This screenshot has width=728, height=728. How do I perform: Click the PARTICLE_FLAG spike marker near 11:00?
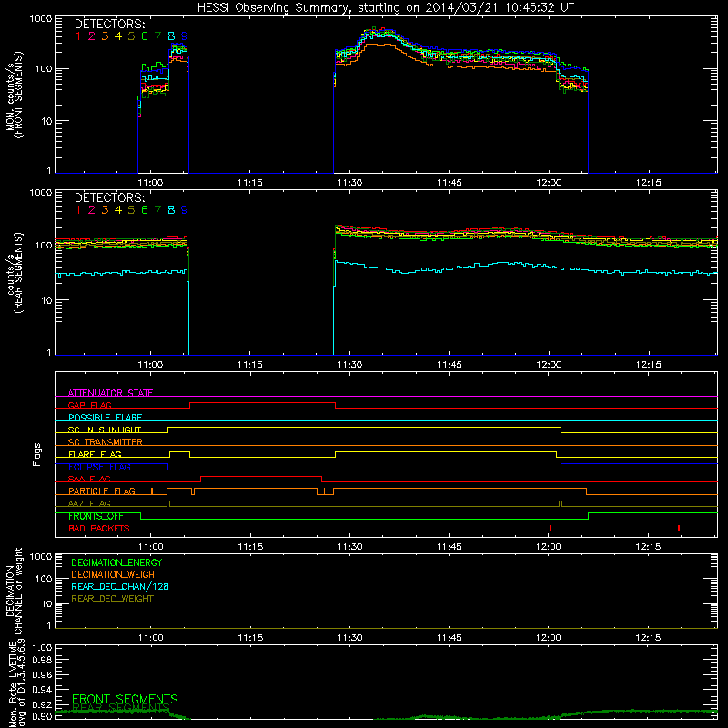tap(152, 491)
